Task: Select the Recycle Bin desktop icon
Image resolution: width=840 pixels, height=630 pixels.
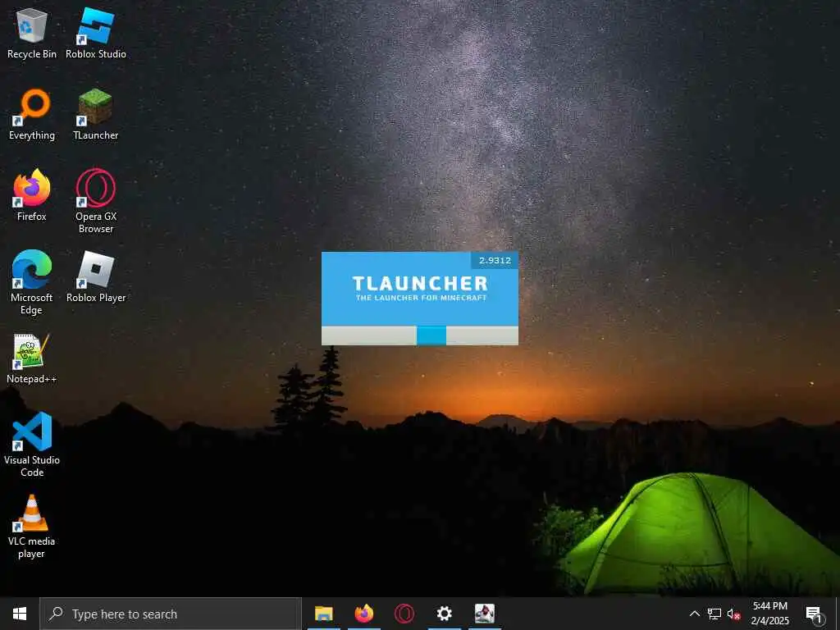Action: pos(32,33)
